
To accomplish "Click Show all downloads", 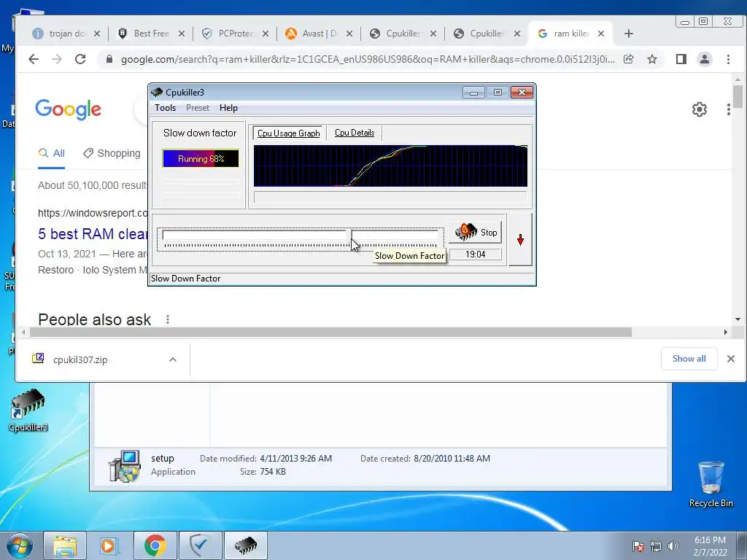I will pyautogui.click(x=689, y=359).
